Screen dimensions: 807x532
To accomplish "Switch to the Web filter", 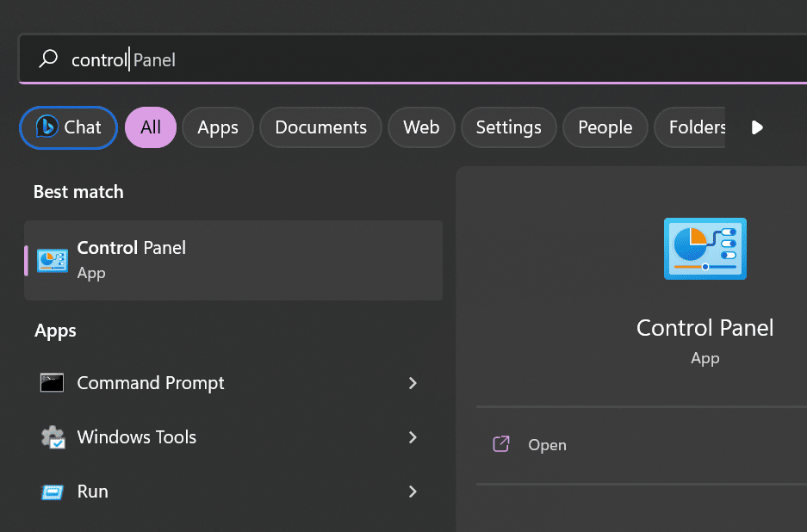I will click(421, 127).
